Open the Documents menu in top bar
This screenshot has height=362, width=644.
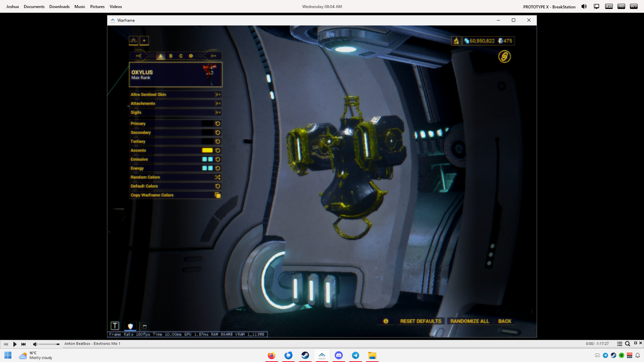(34, 7)
